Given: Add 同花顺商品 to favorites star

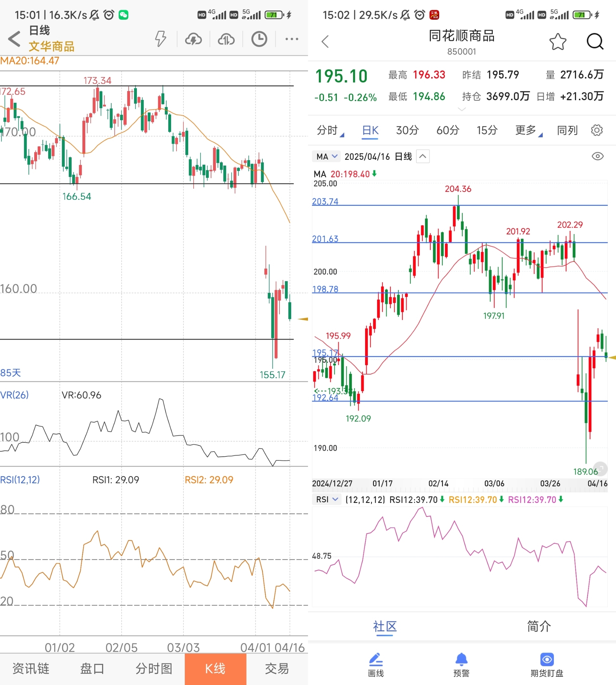Looking at the screenshot, I should [557, 42].
